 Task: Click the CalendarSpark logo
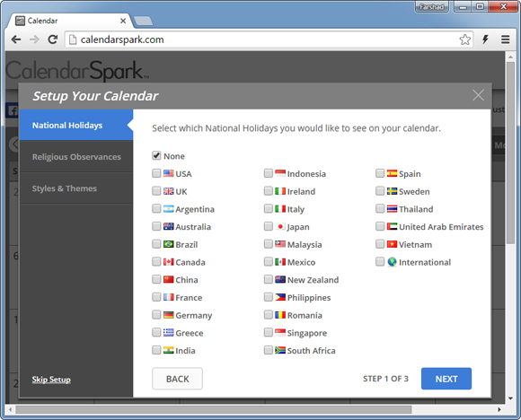[x=77, y=70]
